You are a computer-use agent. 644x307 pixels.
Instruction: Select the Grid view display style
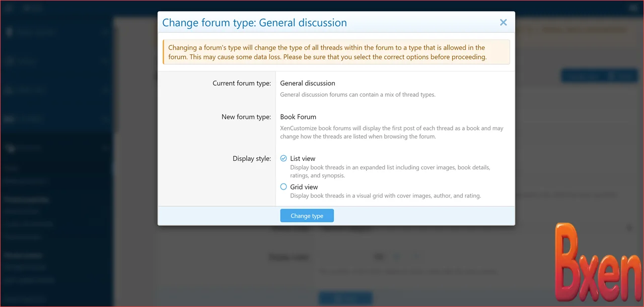283,187
